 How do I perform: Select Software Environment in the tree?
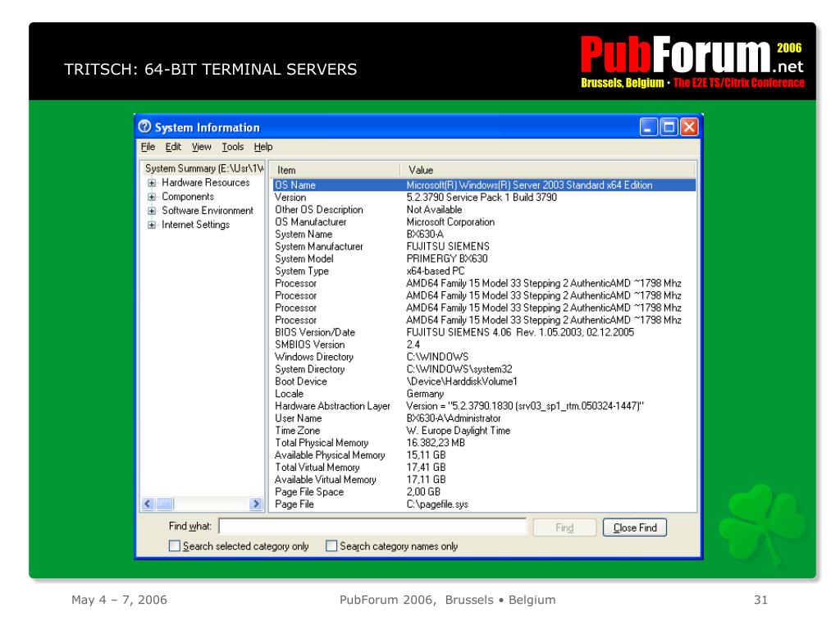[208, 211]
